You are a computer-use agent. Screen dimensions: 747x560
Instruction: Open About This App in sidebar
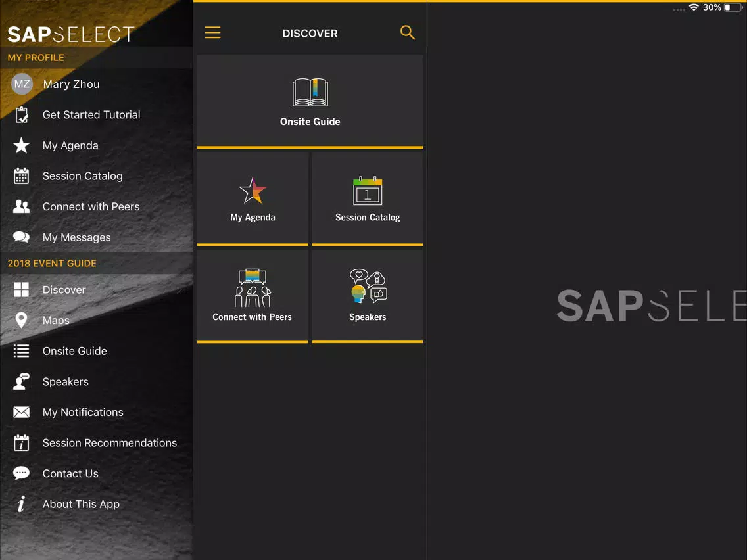tap(97, 504)
